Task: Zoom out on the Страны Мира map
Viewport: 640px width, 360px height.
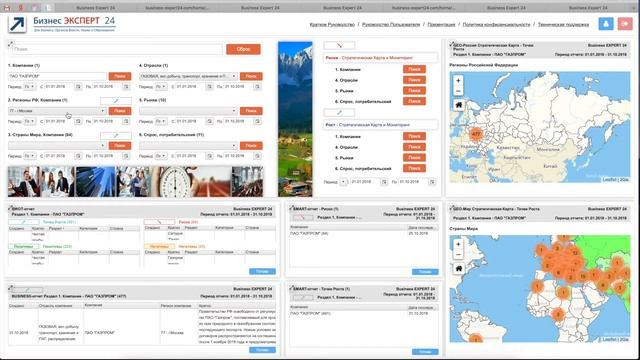Action: click(458, 254)
